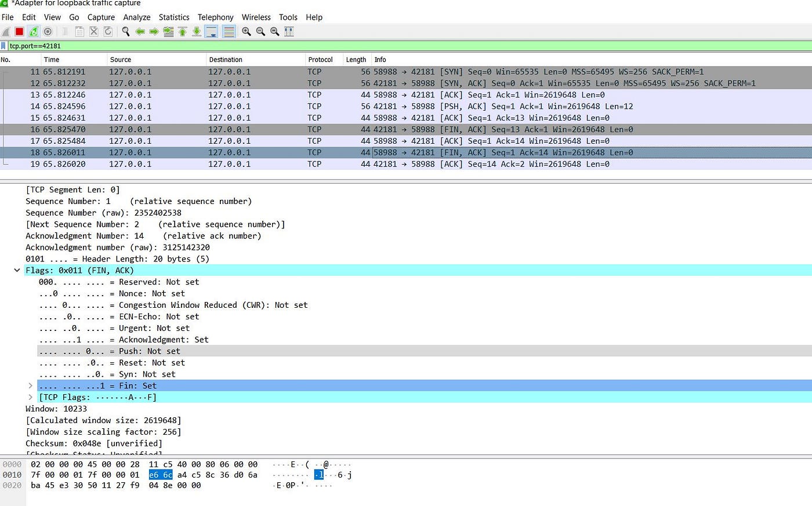Zoom in on packet list text
Screen dimensions: 812x506
coord(246,31)
